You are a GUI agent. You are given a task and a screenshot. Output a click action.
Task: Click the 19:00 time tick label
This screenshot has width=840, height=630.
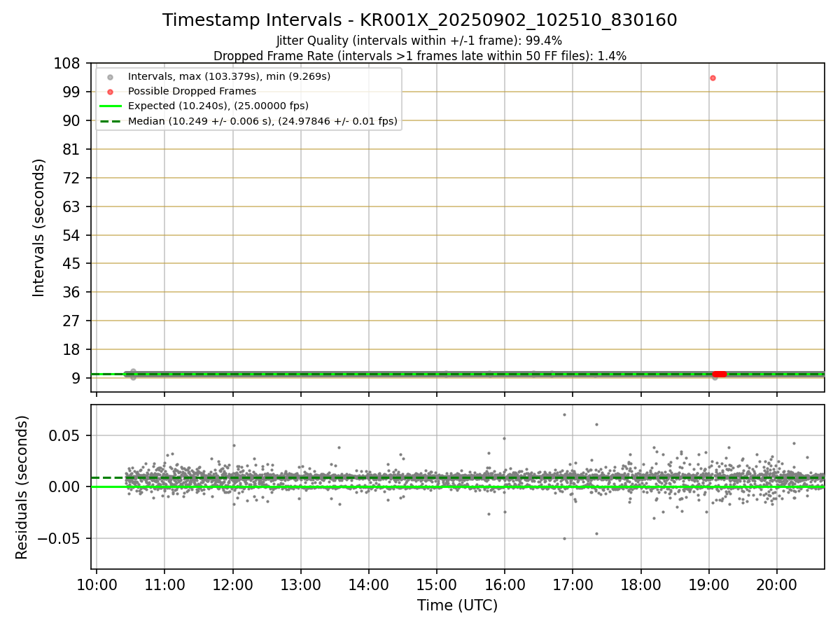709,585
